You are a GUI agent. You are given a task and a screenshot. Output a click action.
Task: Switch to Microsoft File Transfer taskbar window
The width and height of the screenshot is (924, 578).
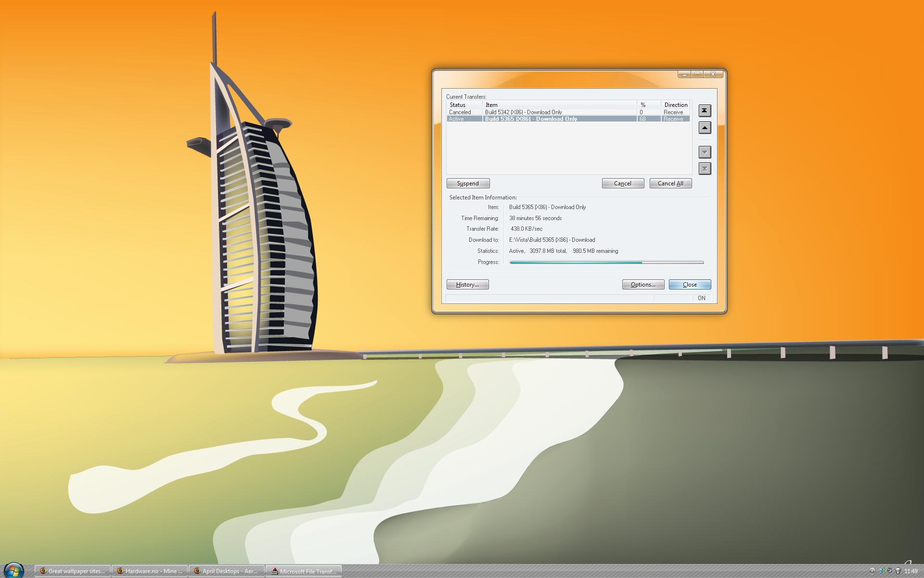304,571
